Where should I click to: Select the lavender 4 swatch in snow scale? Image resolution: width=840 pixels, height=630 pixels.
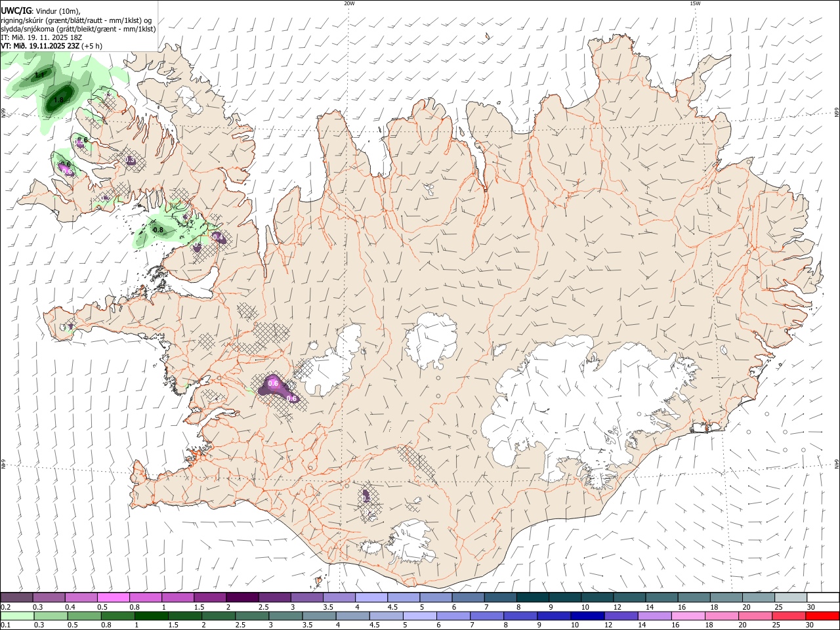(371, 597)
